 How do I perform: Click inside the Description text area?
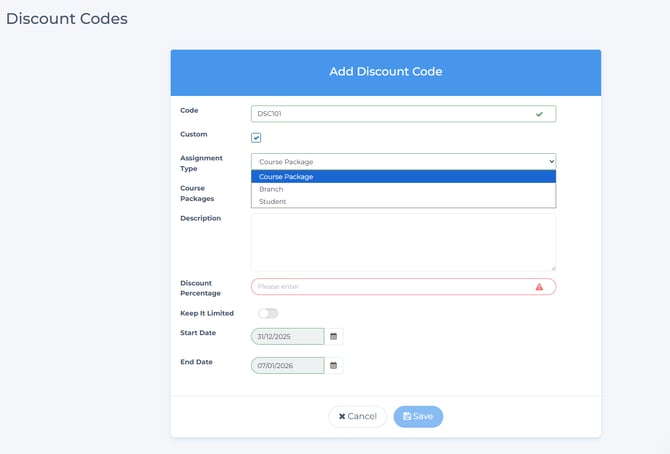pyautogui.click(x=403, y=241)
